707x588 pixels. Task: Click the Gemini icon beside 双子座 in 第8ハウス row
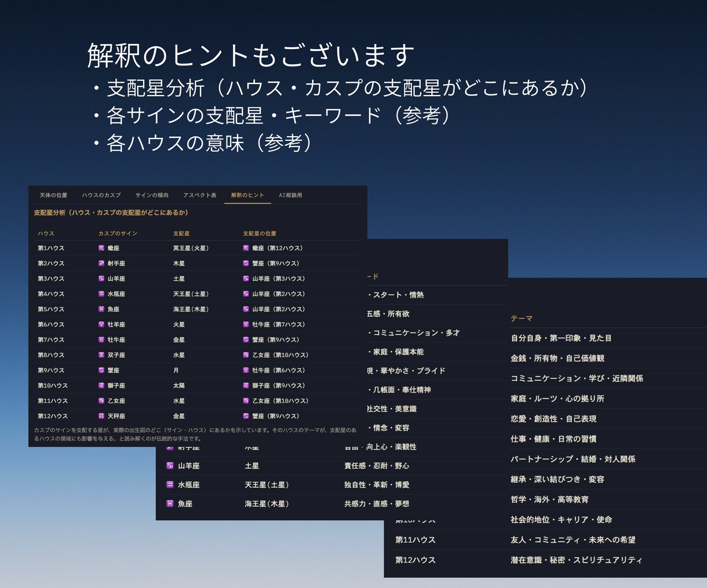click(x=101, y=355)
